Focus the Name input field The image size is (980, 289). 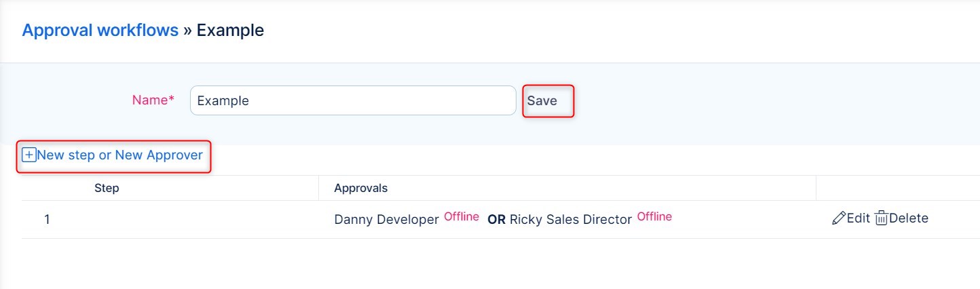point(353,101)
